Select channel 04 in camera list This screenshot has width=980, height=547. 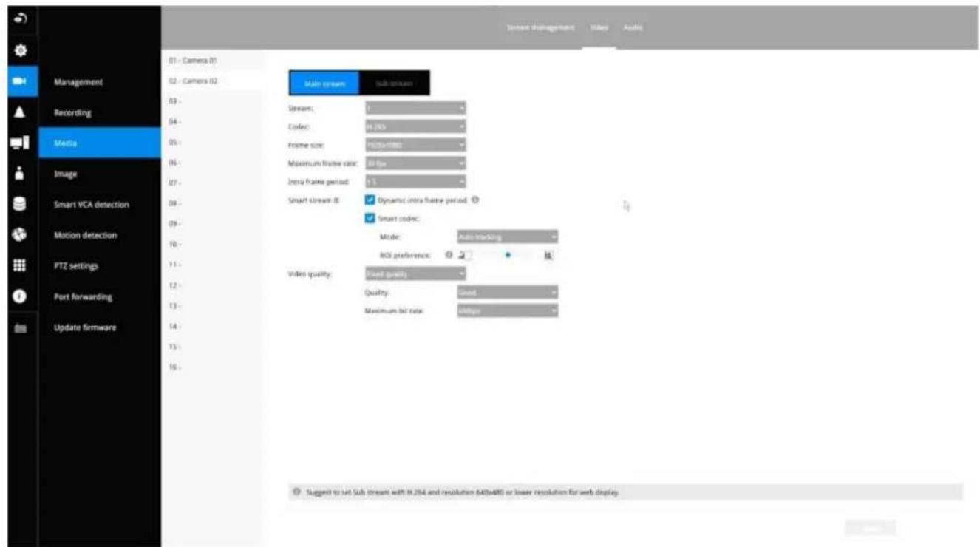click(x=211, y=120)
